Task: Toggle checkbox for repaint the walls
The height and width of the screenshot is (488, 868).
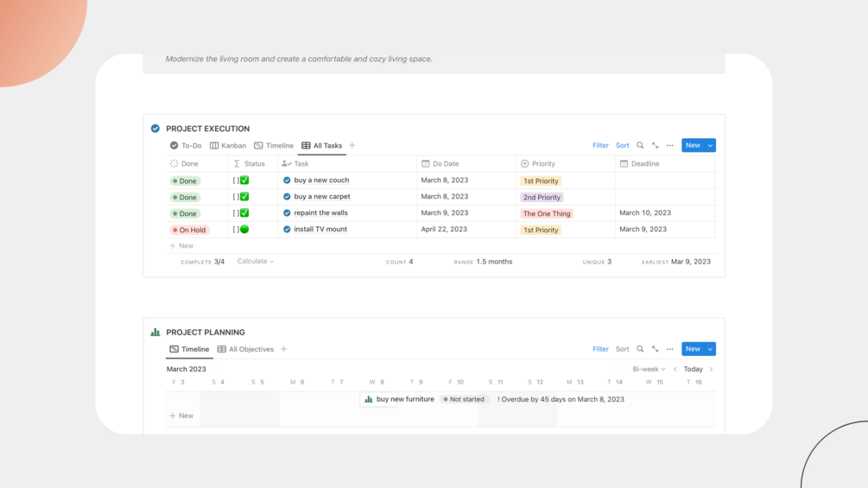Action: tap(244, 213)
